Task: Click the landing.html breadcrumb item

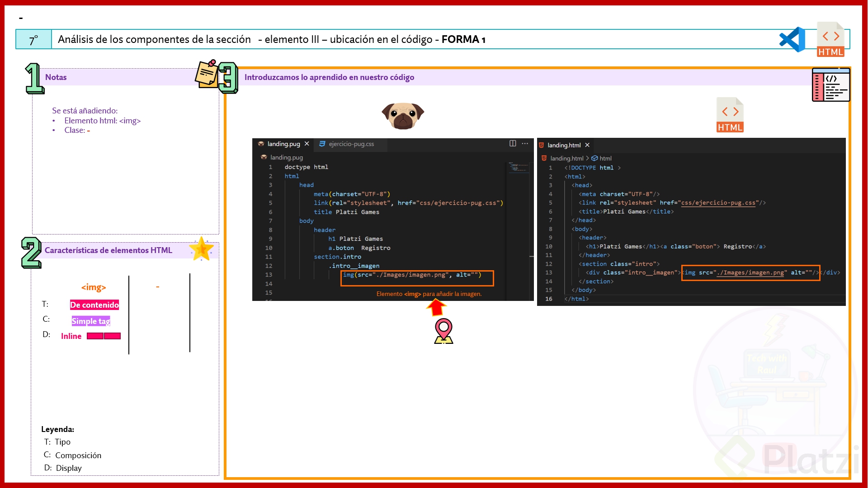Action: pos(566,158)
